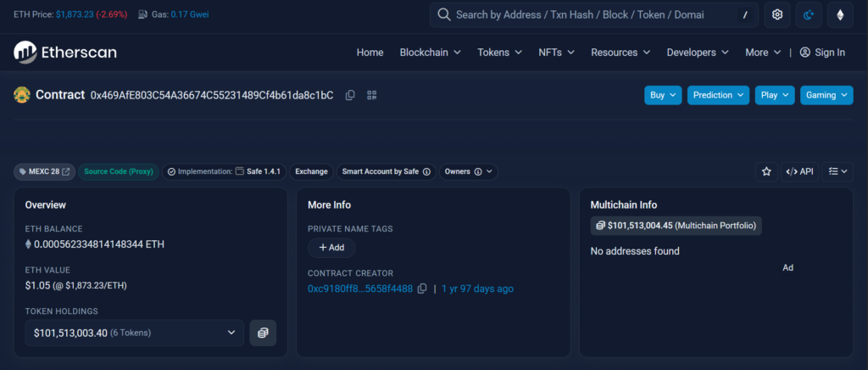Expand Owners dropdown chevron
Screen dimensions: 868x370
pos(489,171)
